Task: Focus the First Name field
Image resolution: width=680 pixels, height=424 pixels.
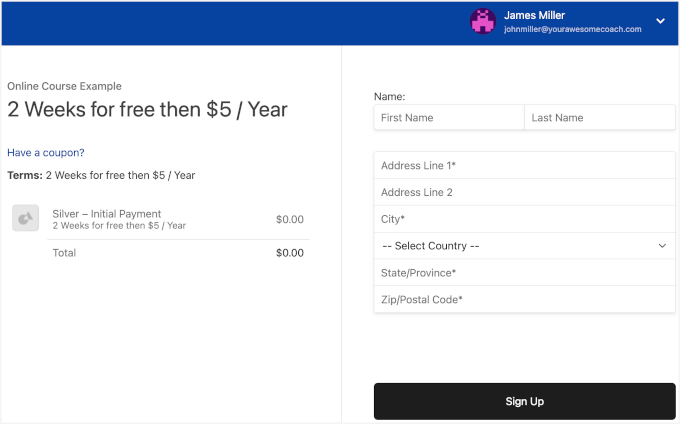Action: pos(449,118)
